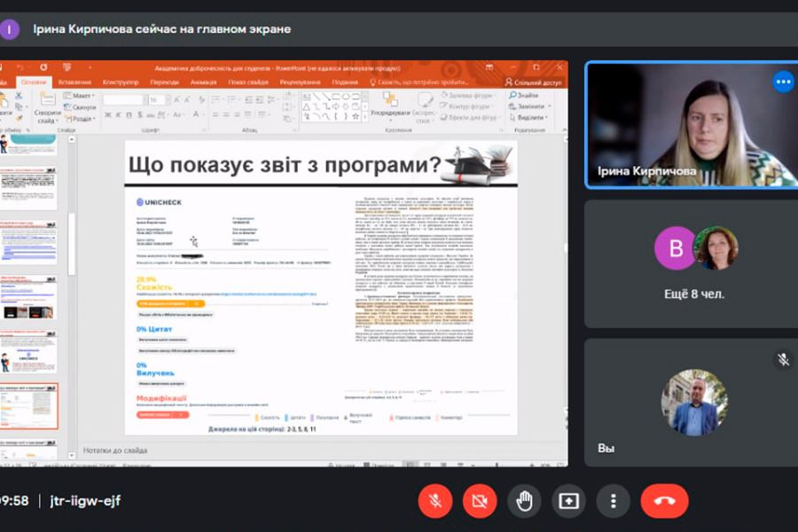Click the UNICHECK logo on the slide

tap(159, 202)
